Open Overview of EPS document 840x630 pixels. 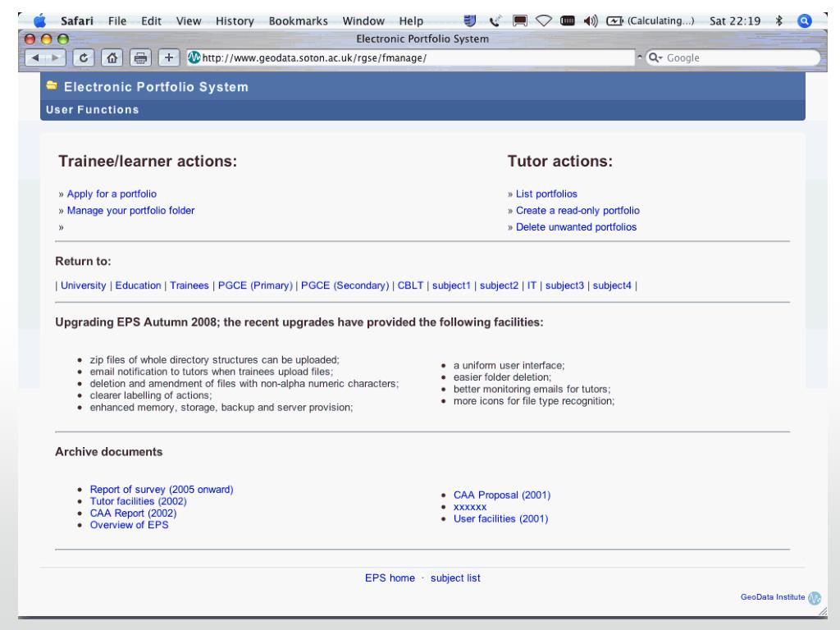(129, 525)
